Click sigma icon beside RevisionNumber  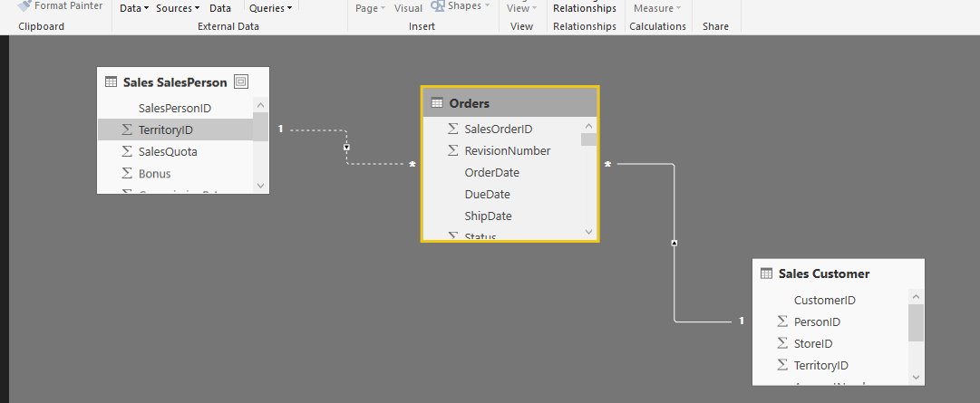point(453,150)
